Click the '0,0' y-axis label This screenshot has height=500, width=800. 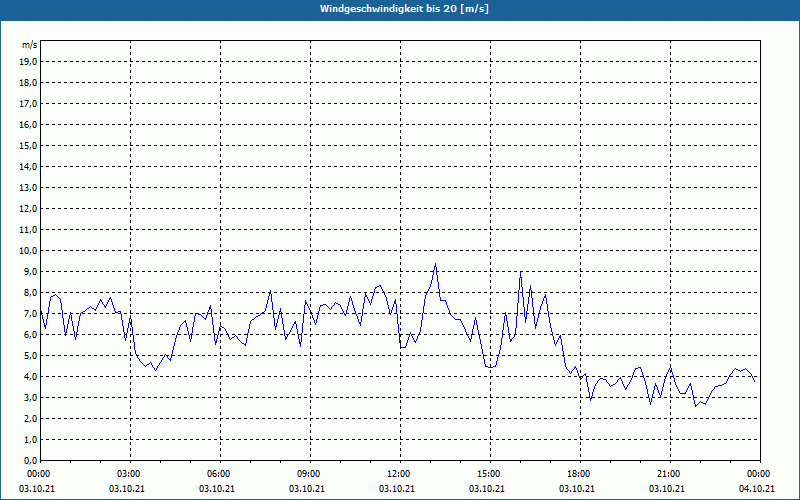coord(30,460)
